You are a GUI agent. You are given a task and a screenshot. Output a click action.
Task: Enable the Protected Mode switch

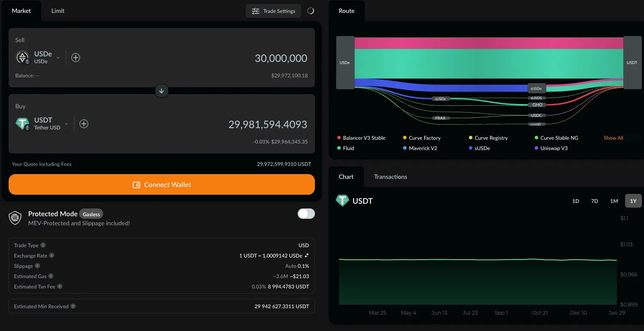[306, 214]
